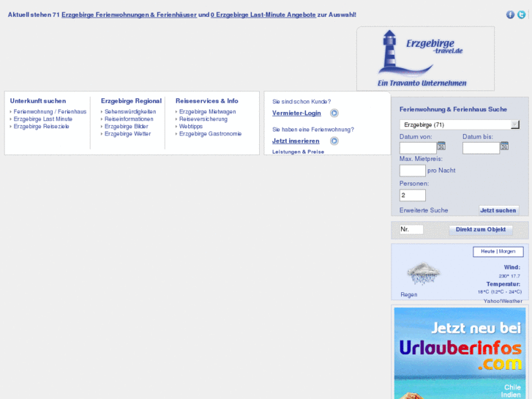The image size is (532, 399).
Task: Open Erzgebirge Bilder menu link
Action: click(126, 127)
